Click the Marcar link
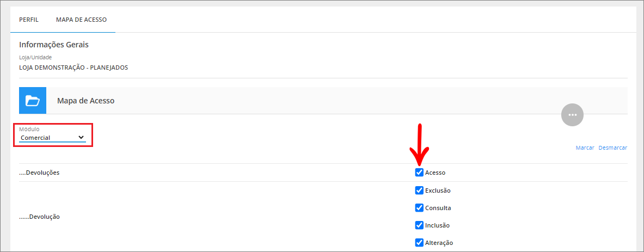The height and width of the screenshot is (252, 644). point(585,147)
